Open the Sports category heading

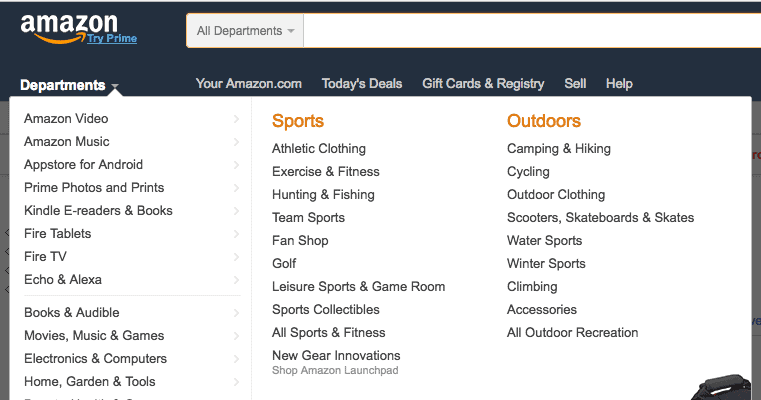(x=298, y=121)
